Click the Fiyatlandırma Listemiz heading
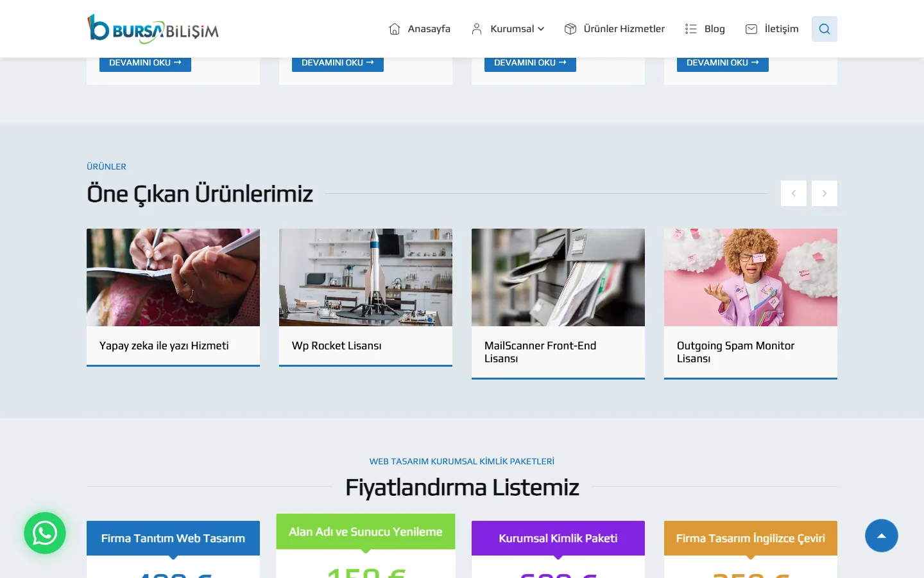The image size is (924, 578). coord(462,487)
